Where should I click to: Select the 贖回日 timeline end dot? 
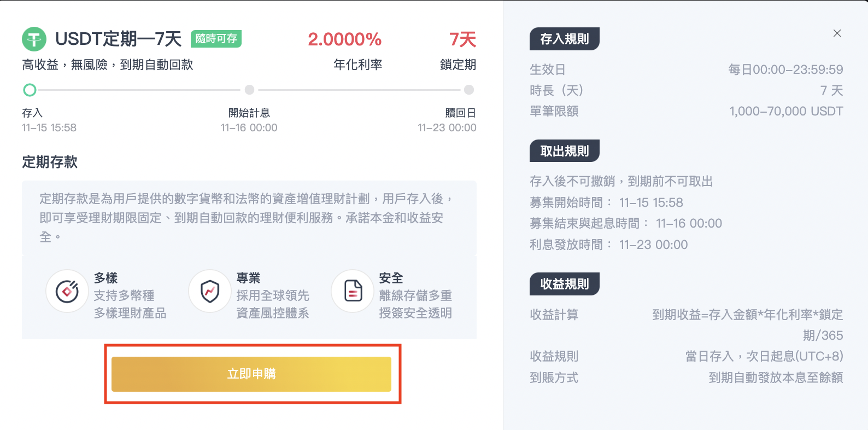point(468,90)
